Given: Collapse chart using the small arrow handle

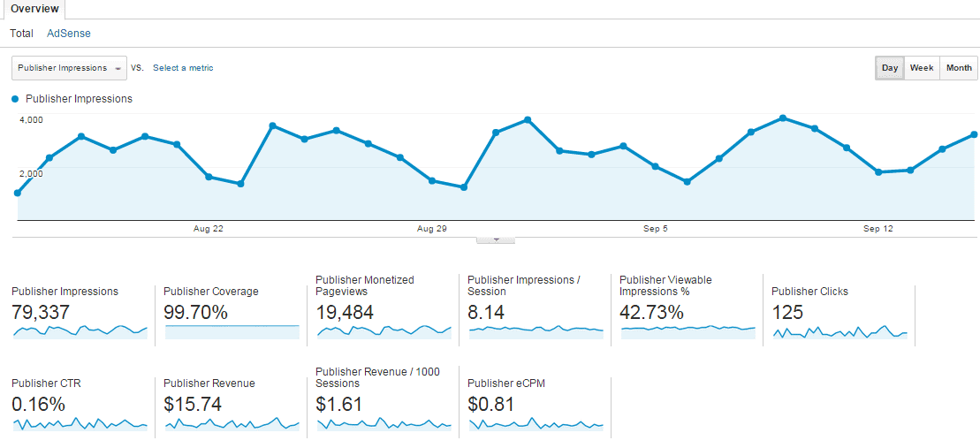Looking at the screenshot, I should 496,239.
